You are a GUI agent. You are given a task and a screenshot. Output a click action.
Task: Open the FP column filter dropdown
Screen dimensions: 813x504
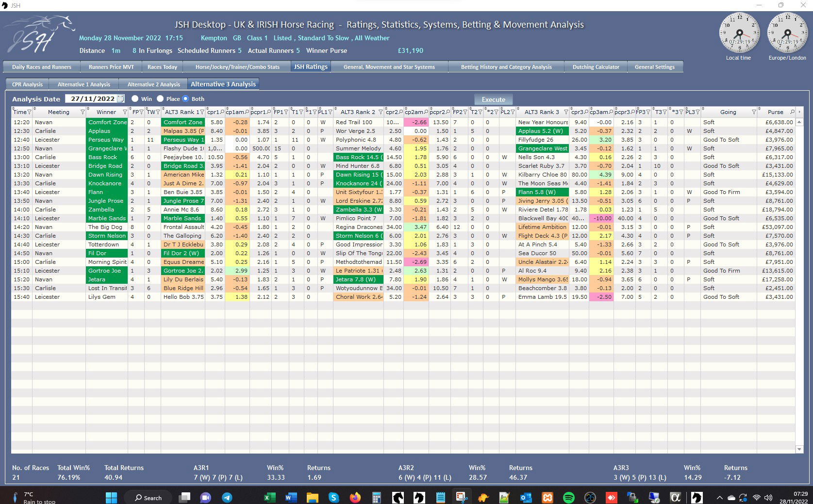(x=142, y=112)
